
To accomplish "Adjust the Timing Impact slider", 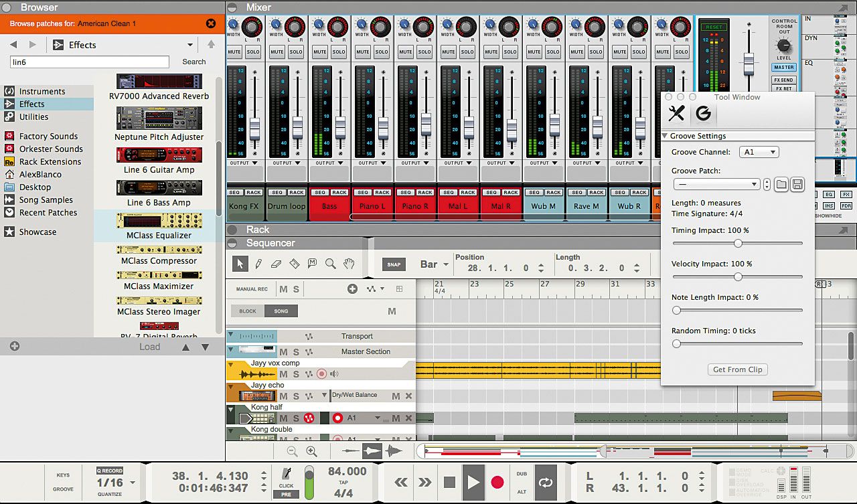I will coord(737,243).
